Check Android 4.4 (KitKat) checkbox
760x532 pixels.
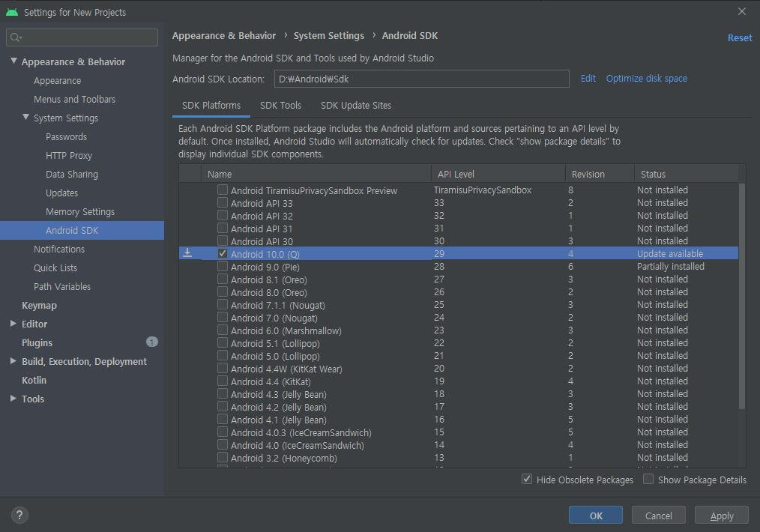click(223, 381)
